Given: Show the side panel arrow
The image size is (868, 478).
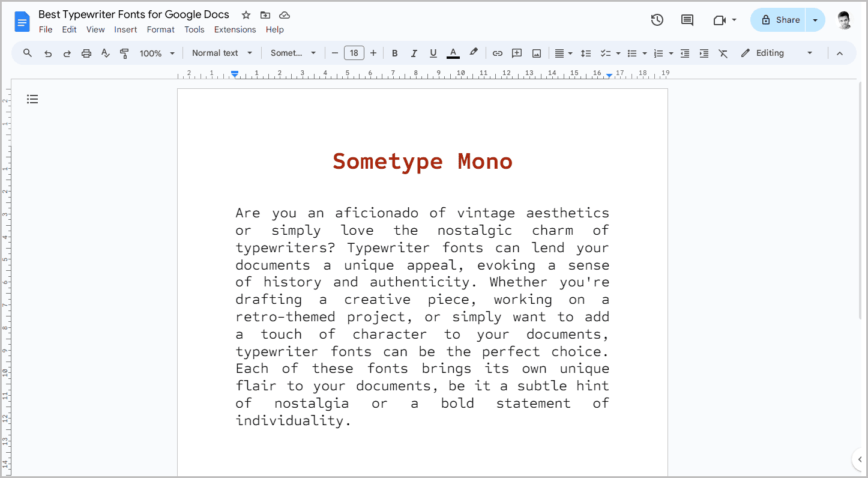Looking at the screenshot, I should pyautogui.click(x=860, y=459).
